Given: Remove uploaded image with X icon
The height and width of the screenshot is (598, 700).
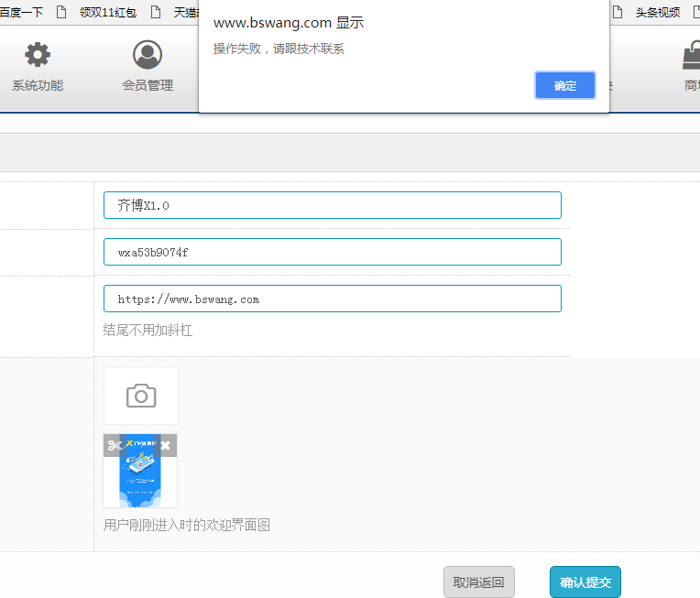Looking at the screenshot, I should pyautogui.click(x=166, y=446).
